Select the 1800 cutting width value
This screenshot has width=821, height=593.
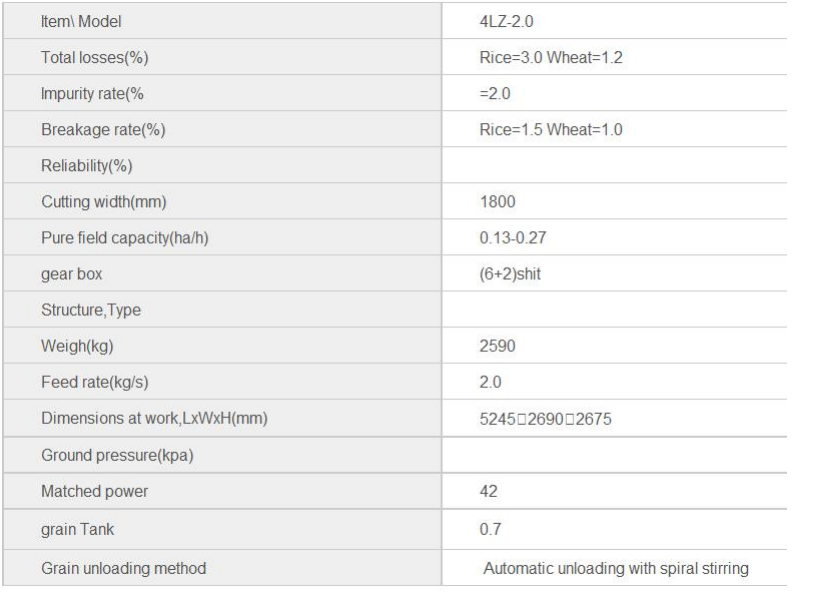pos(497,203)
